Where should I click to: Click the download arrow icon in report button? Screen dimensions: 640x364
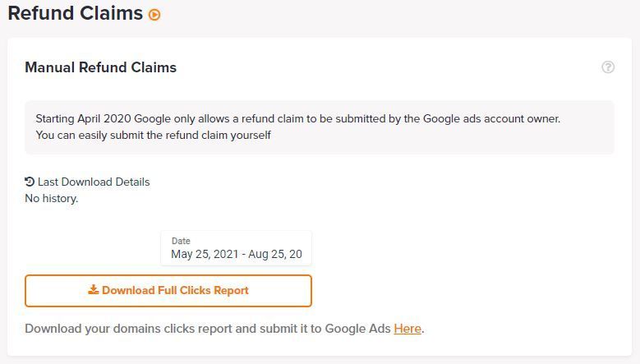[94, 290]
